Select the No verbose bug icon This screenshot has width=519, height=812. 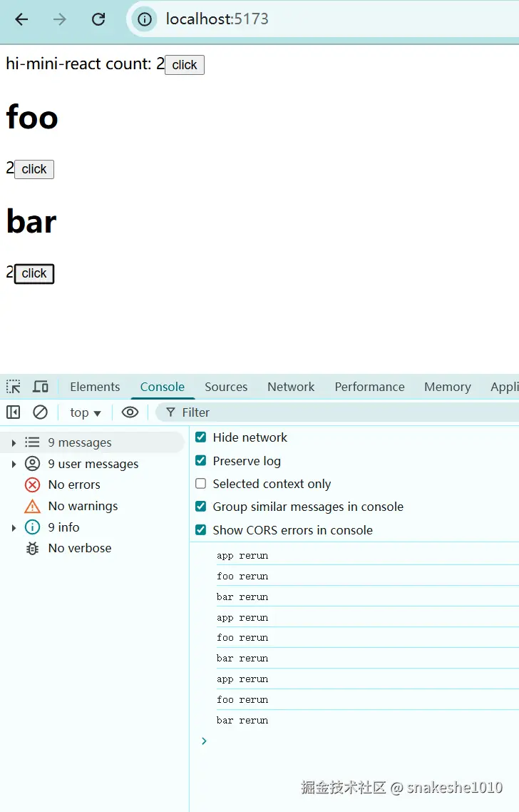click(x=32, y=549)
